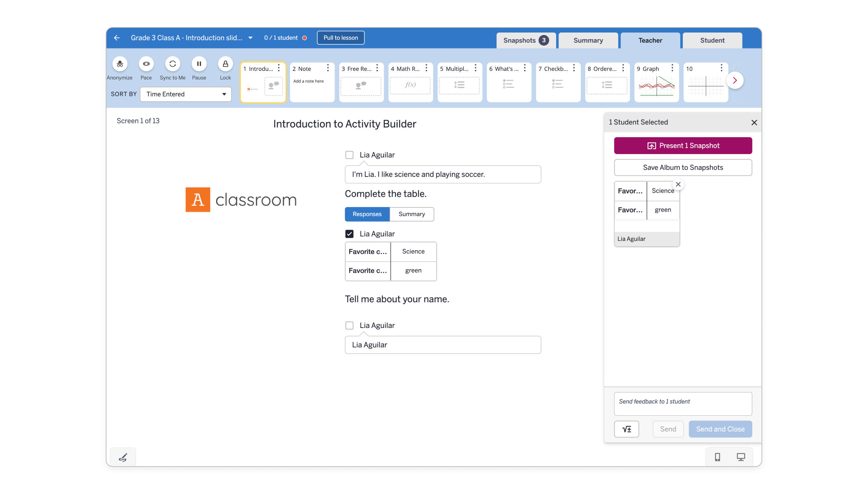Check Lia Aguilar's name response checkbox
868x494 pixels.
[349, 325]
